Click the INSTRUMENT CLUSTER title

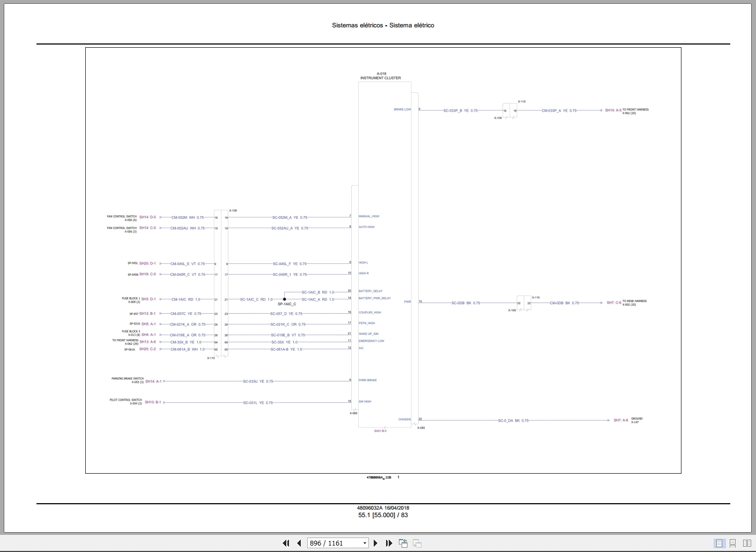380,78
